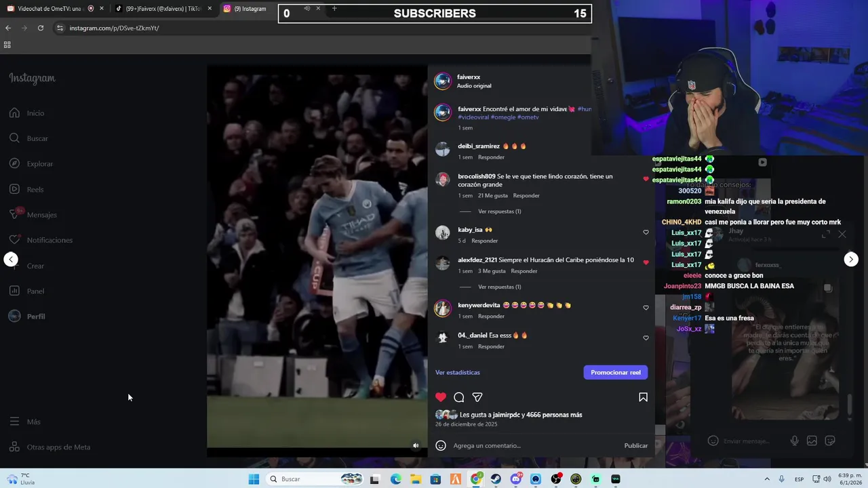This screenshot has width=868, height=488.
Task: Open File Explorer from taskbar
Action: 416,479
